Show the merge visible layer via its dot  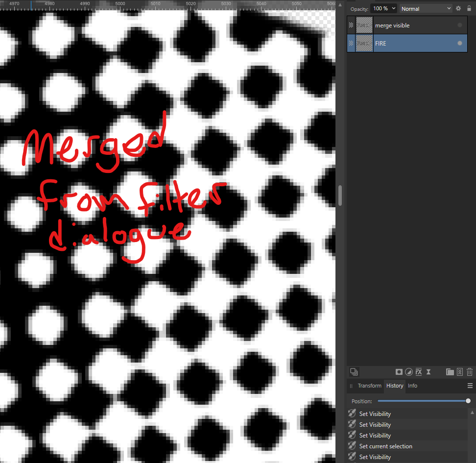460,25
